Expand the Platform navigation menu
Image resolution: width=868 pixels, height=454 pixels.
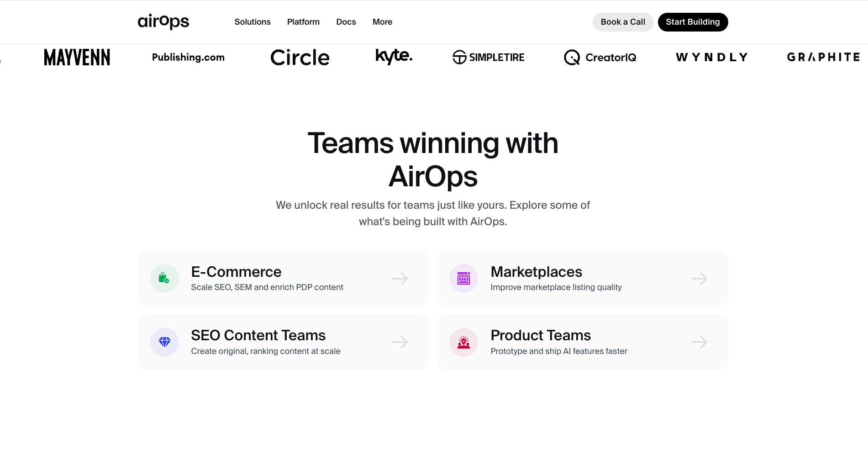click(303, 22)
